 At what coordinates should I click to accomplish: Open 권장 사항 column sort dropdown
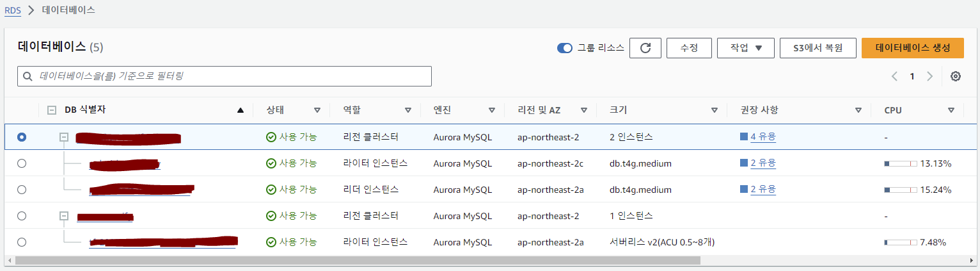858,110
